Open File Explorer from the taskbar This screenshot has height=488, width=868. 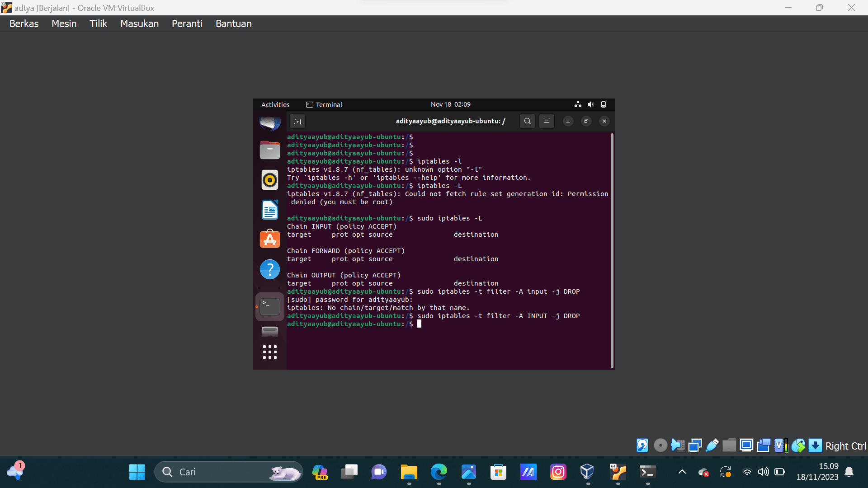pos(409,472)
